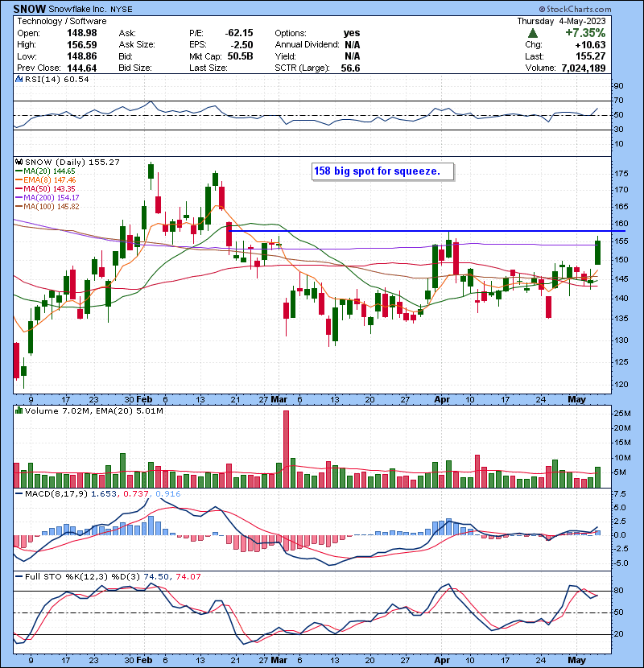Click the candlestick icon beside SNOW (Daily)
The image size is (644, 668).
[19, 162]
